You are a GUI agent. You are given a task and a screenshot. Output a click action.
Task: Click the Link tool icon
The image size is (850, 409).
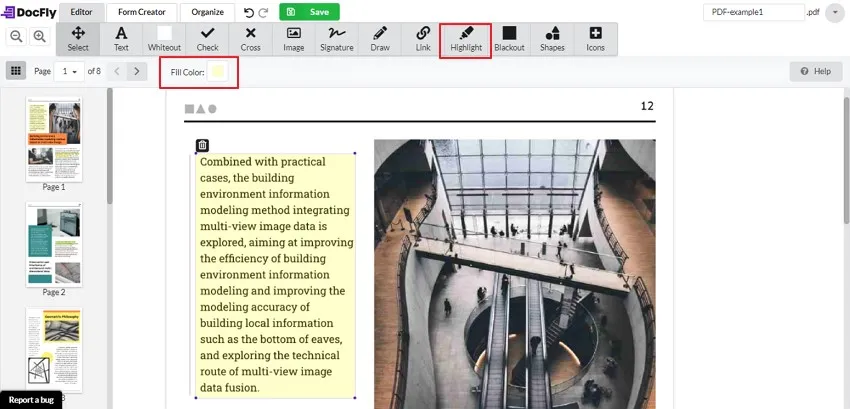[423, 39]
